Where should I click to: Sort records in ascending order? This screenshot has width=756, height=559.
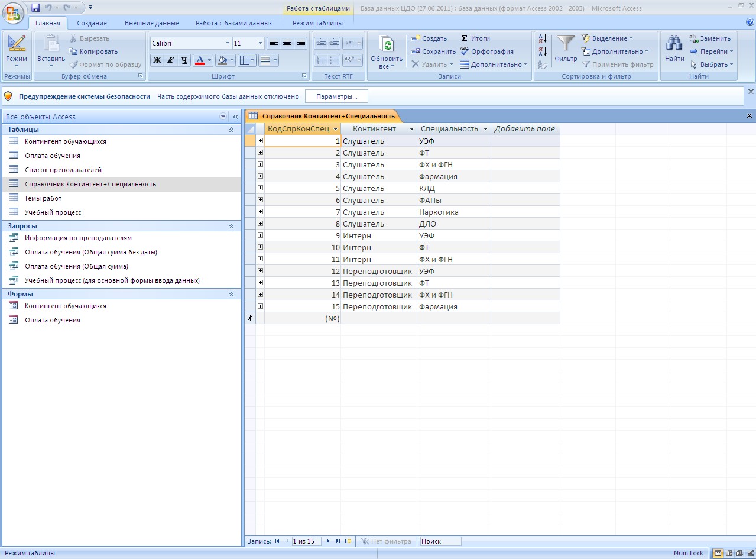[541, 39]
